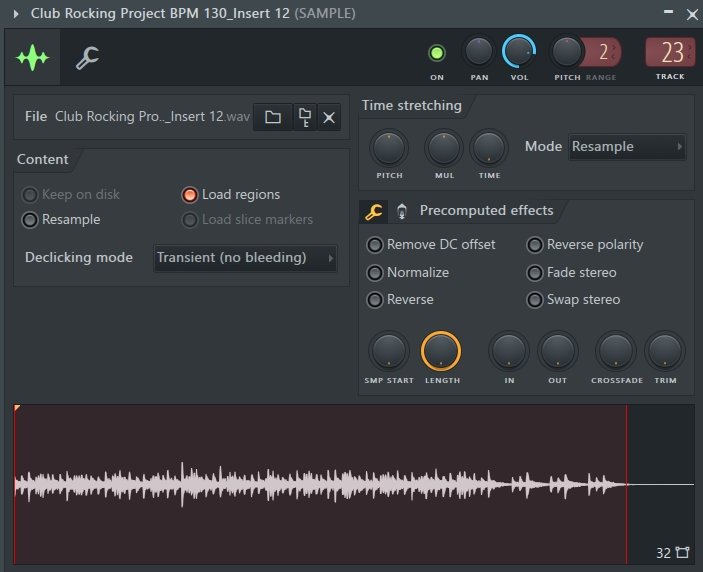Click the time stretching PITCH knob
Viewport: 703px width, 572px height.
[x=389, y=148]
